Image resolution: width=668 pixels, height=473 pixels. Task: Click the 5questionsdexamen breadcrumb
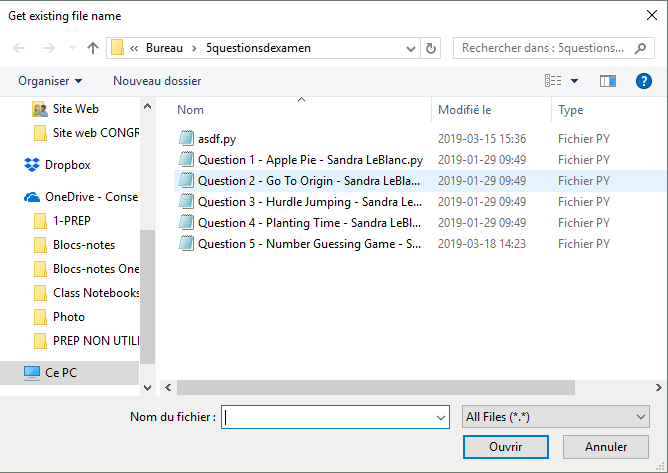(x=258, y=48)
